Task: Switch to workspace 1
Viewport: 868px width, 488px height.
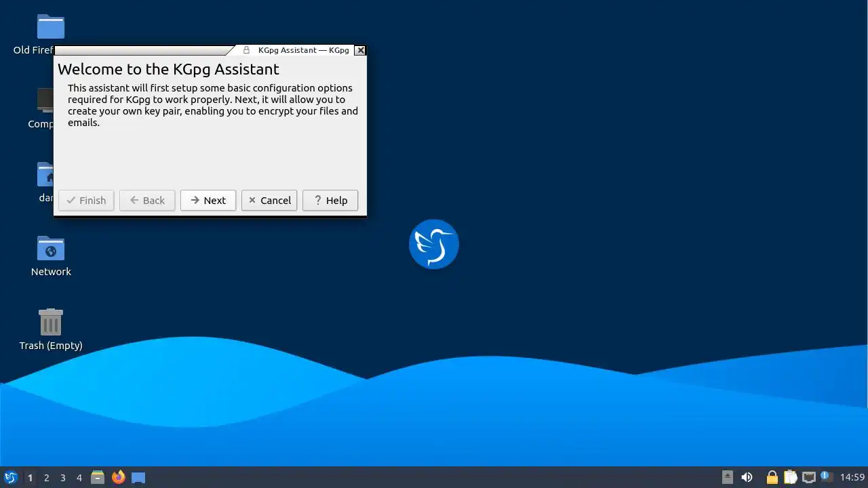Action: click(30, 478)
